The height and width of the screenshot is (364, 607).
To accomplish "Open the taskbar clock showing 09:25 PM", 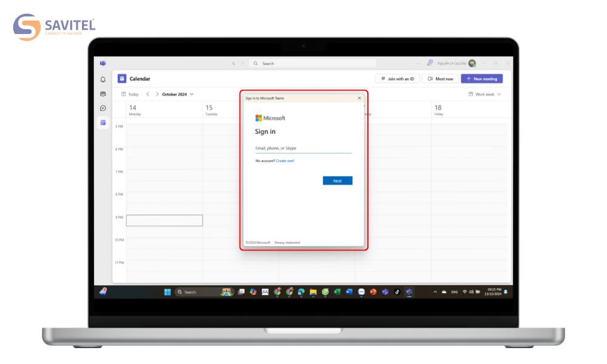I will tap(493, 292).
